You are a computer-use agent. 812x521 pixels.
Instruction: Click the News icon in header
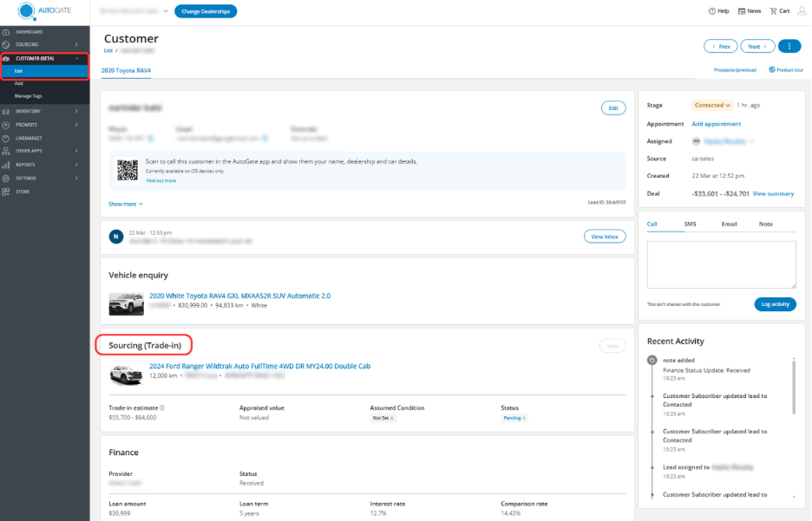[x=742, y=11]
